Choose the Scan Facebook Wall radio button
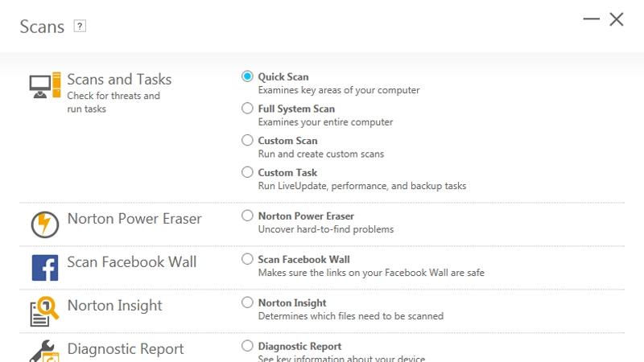 [247, 259]
